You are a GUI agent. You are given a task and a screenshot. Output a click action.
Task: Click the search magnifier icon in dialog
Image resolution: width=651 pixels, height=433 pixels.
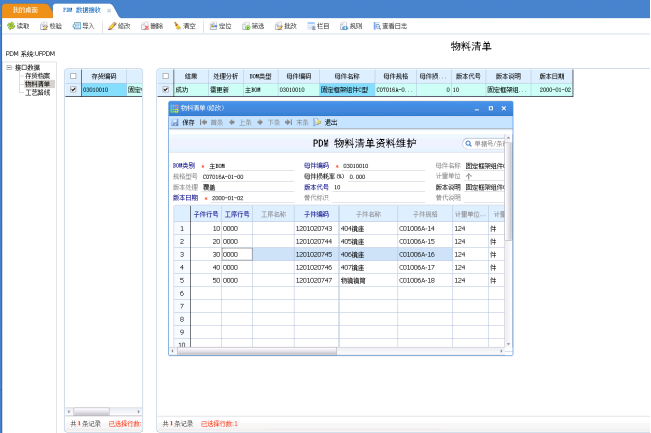[x=468, y=144]
